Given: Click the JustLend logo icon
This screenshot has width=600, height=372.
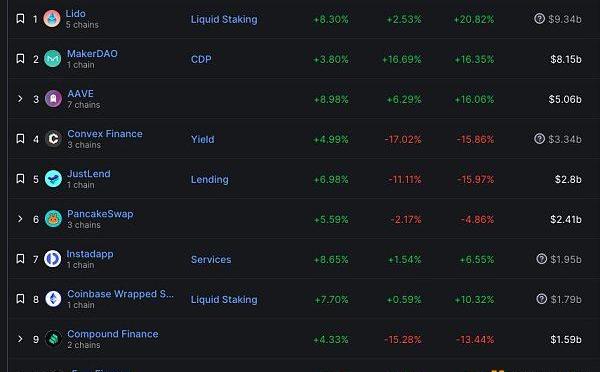Looking at the screenshot, I should (53, 179).
